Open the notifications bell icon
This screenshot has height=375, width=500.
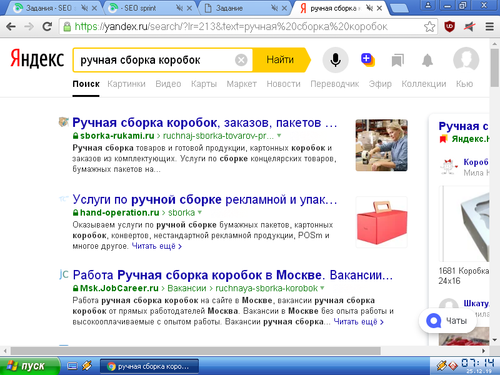coord(427,60)
